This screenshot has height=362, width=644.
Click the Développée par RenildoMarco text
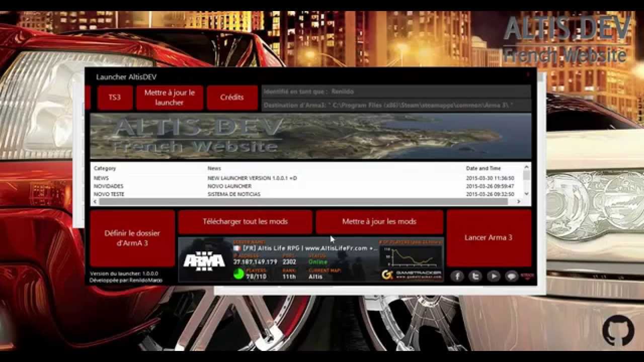(126, 280)
